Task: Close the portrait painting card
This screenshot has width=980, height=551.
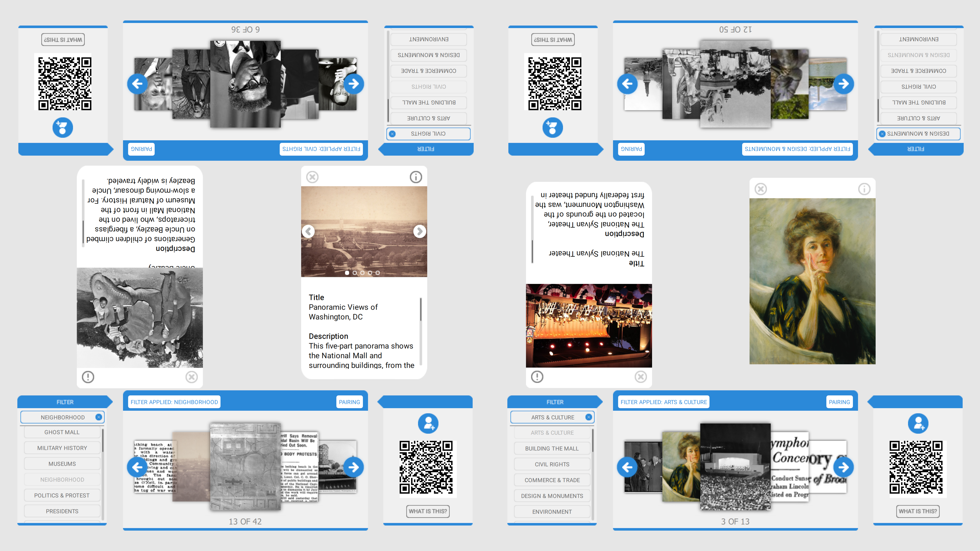Action: click(x=761, y=189)
